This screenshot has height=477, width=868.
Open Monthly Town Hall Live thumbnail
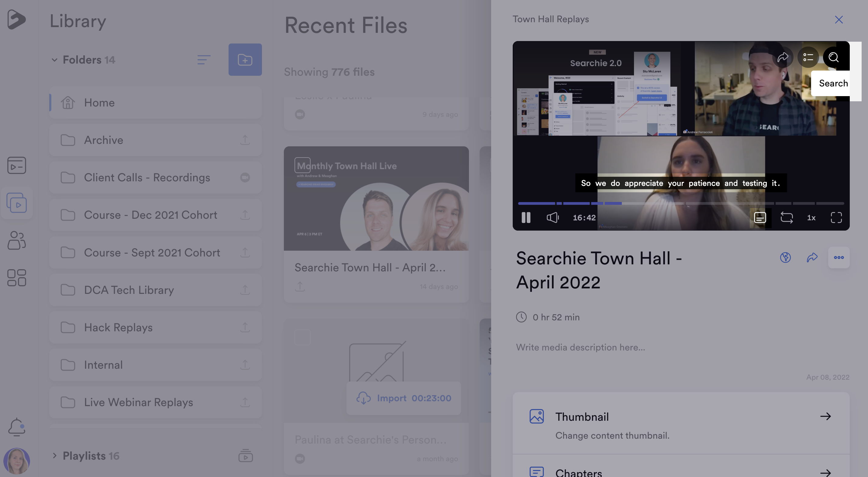(x=376, y=198)
